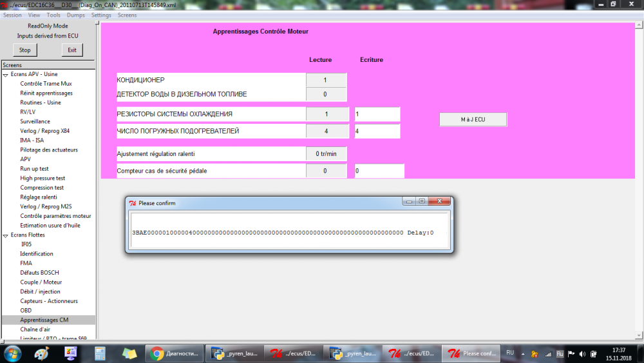Select Compression test screen
The width and height of the screenshot is (644, 363).
pyautogui.click(x=42, y=188)
